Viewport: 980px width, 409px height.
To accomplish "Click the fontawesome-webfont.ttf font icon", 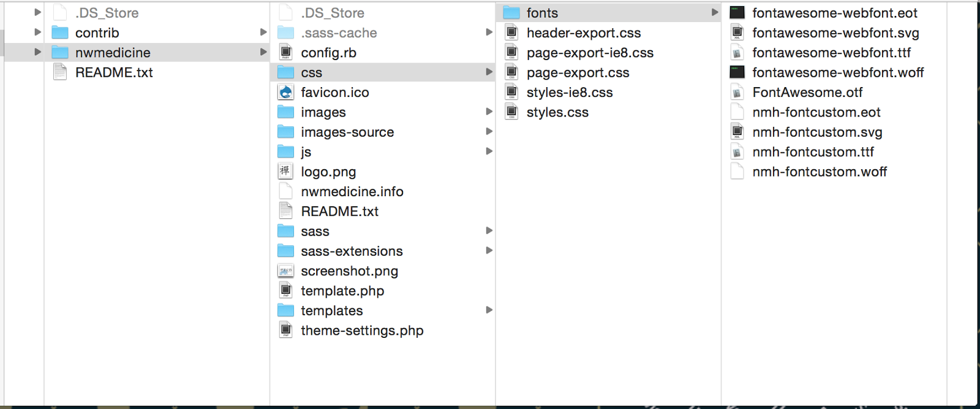I will (x=737, y=53).
